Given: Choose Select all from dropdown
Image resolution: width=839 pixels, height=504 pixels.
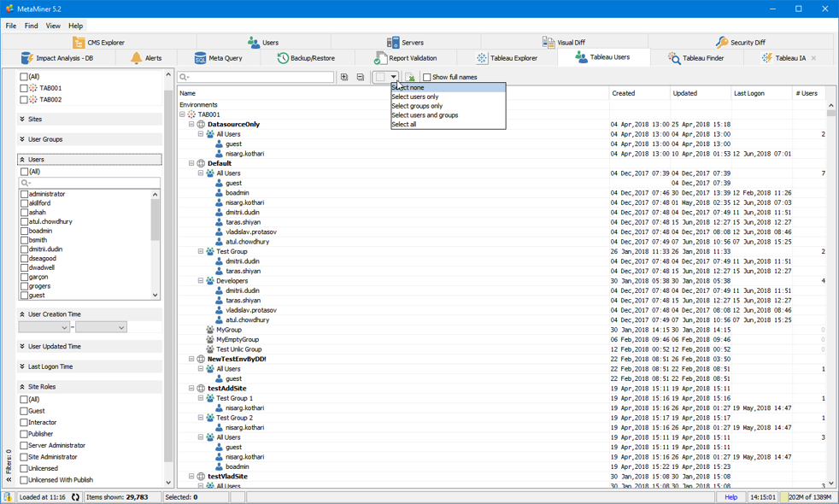Looking at the screenshot, I should (x=448, y=124).
